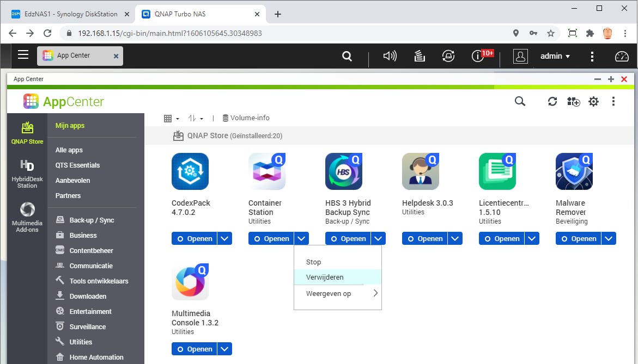
Task: Expand Multimedia Console Openen dropdown arrow
Action: tap(224, 349)
